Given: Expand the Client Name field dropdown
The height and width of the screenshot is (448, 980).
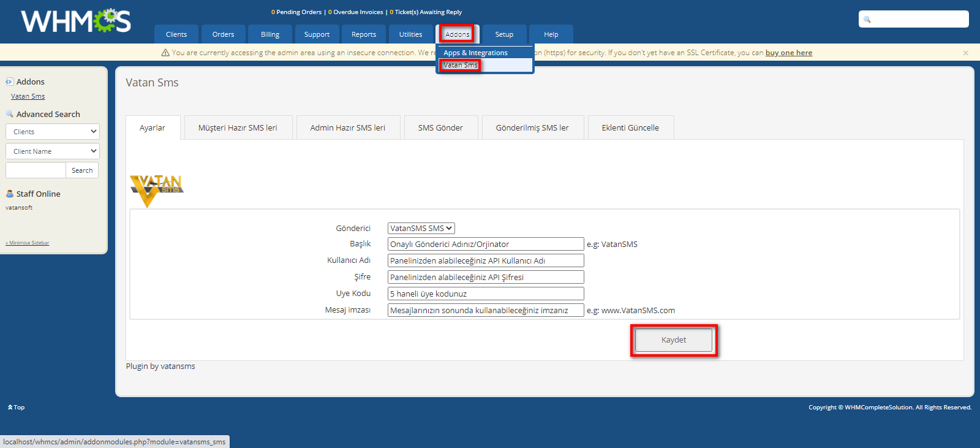Looking at the screenshot, I should pyautogui.click(x=53, y=151).
